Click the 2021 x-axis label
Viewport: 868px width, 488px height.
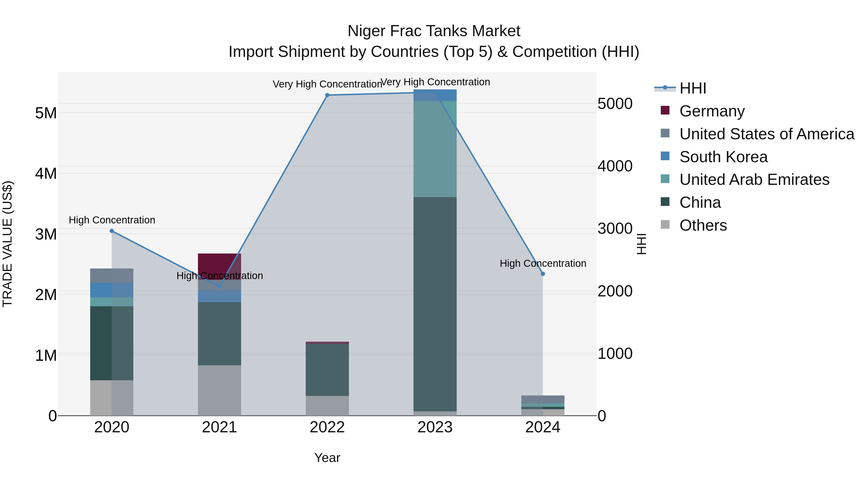(219, 427)
